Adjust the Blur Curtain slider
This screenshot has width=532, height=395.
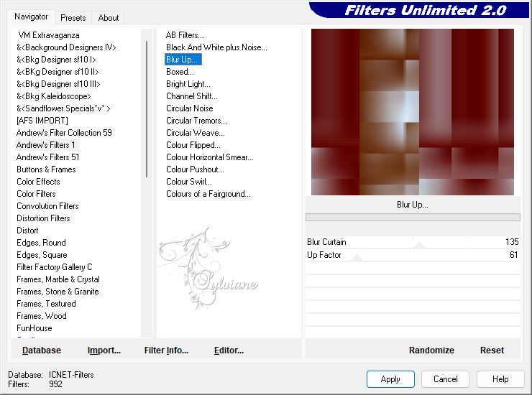[419, 244]
